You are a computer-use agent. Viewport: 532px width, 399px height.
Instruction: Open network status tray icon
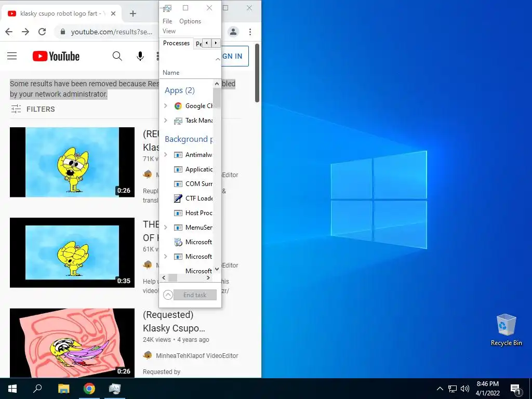tap(453, 389)
